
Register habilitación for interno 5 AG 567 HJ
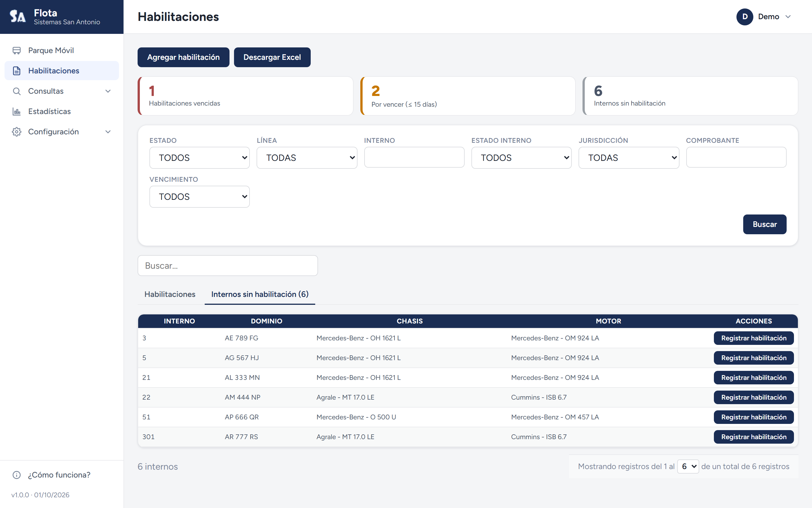click(x=753, y=358)
